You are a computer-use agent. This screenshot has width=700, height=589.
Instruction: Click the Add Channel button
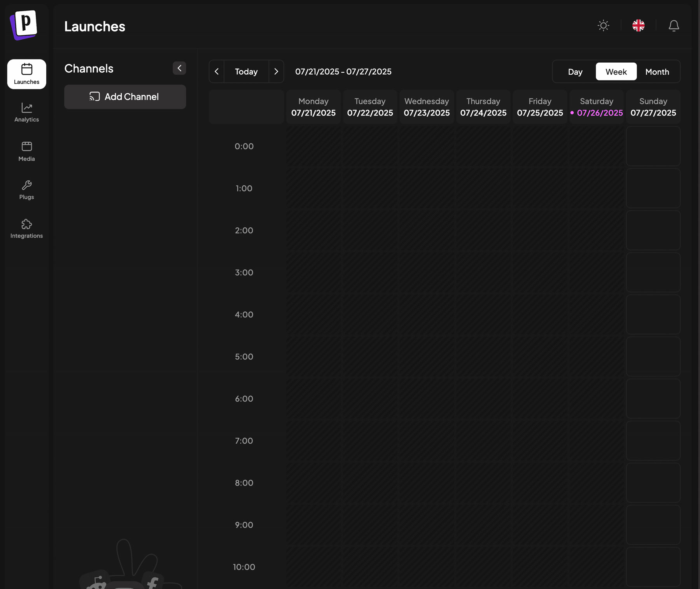pyautogui.click(x=125, y=97)
